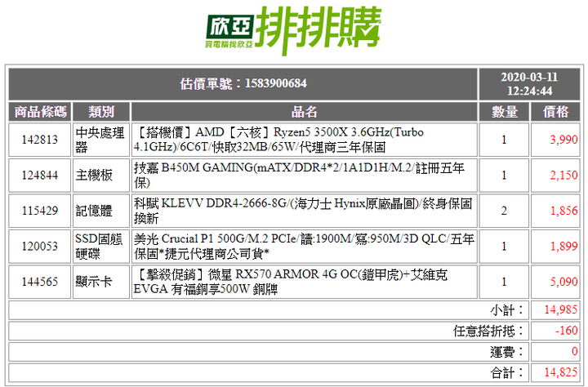Image resolution: width=588 pixels, height=387 pixels.
Task: Click price 1,856
Action: coord(563,211)
